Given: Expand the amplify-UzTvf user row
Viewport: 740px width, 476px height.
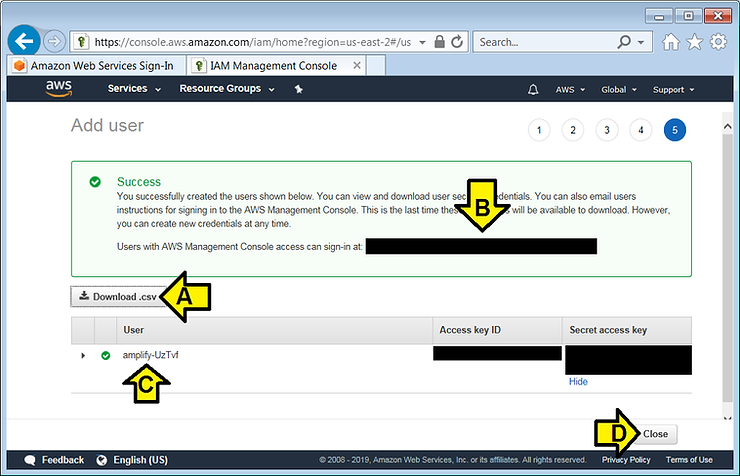Looking at the screenshot, I should tap(83, 356).
